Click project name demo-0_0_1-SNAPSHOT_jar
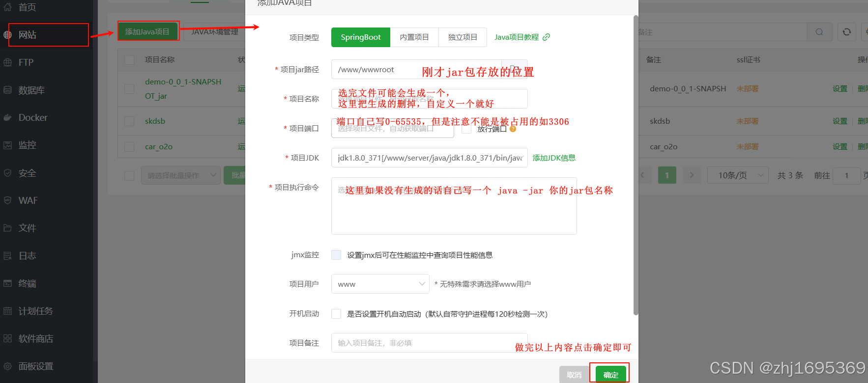Screen dimensions: 868x383 (x=183, y=89)
